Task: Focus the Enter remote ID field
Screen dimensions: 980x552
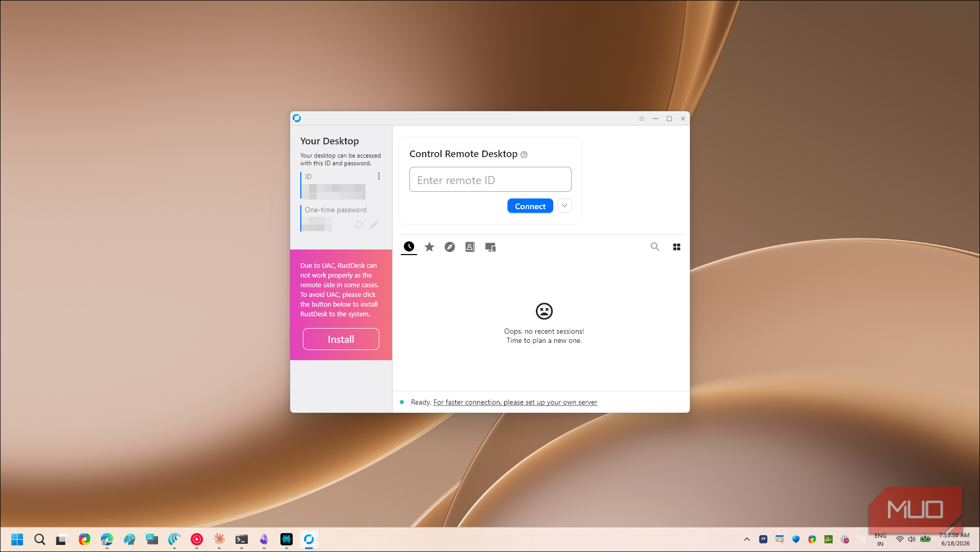Action: coord(491,180)
